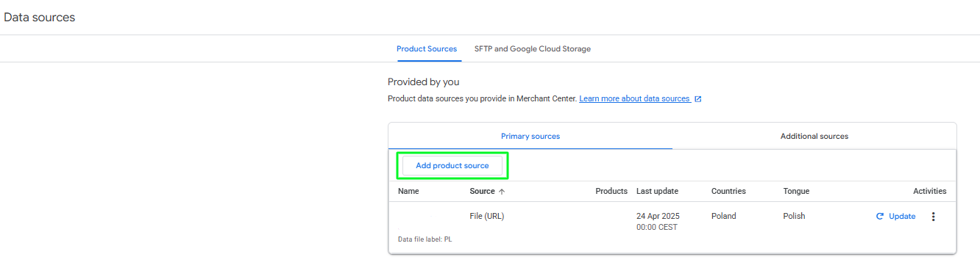Switch to Product Sources tab

[427, 49]
